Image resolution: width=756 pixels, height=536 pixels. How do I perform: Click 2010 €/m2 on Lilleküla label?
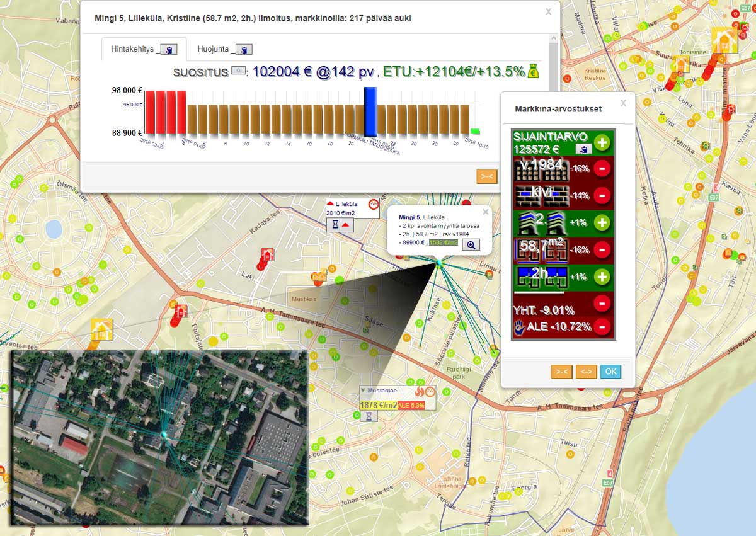pos(341,214)
